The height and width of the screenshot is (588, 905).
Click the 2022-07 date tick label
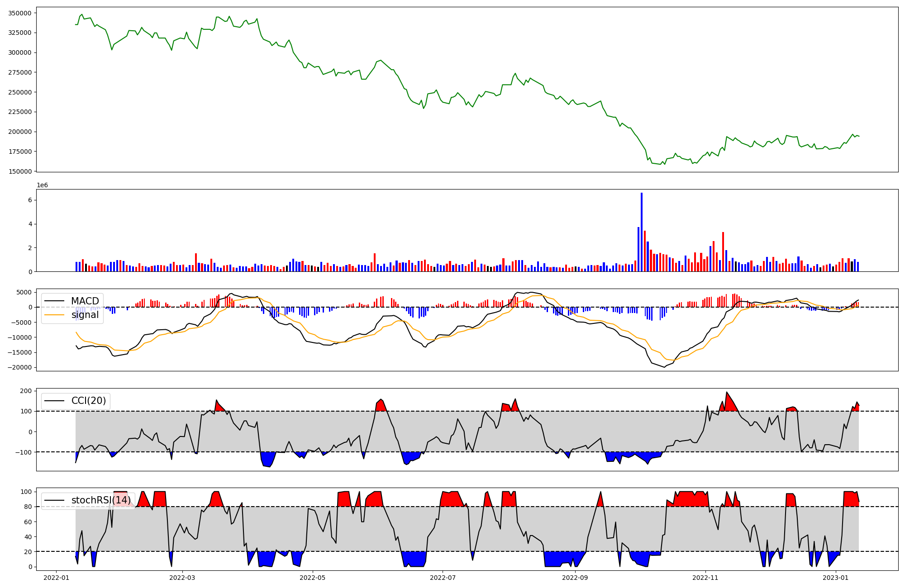443,578
